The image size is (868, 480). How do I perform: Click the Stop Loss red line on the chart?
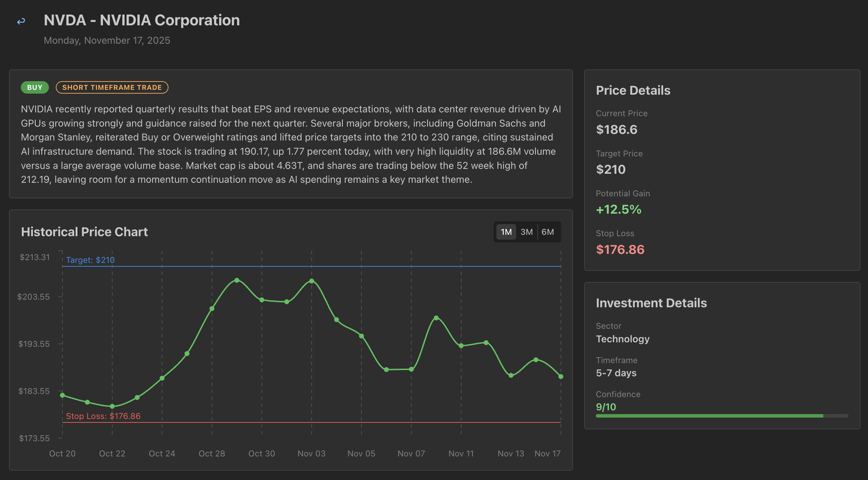pos(312,422)
